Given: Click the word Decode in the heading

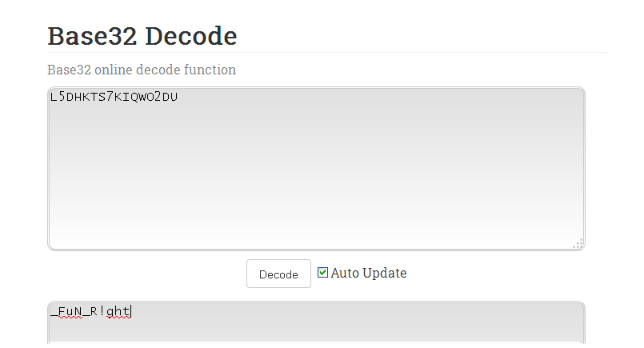Looking at the screenshot, I should coord(191,36).
